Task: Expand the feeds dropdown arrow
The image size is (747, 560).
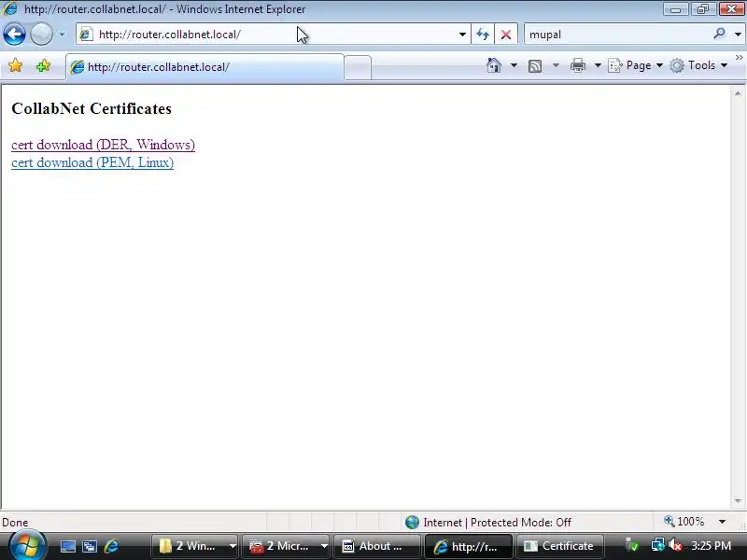Action: (x=556, y=65)
